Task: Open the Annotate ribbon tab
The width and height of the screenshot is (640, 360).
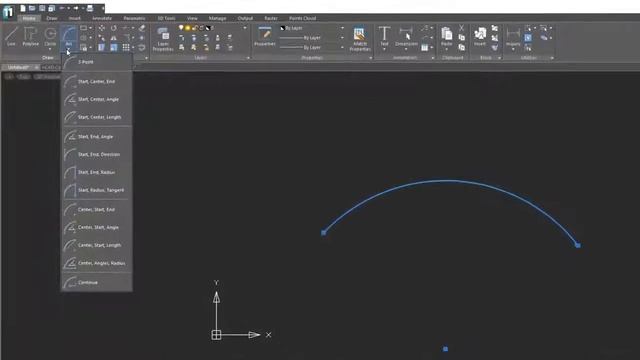Action: pos(102,18)
